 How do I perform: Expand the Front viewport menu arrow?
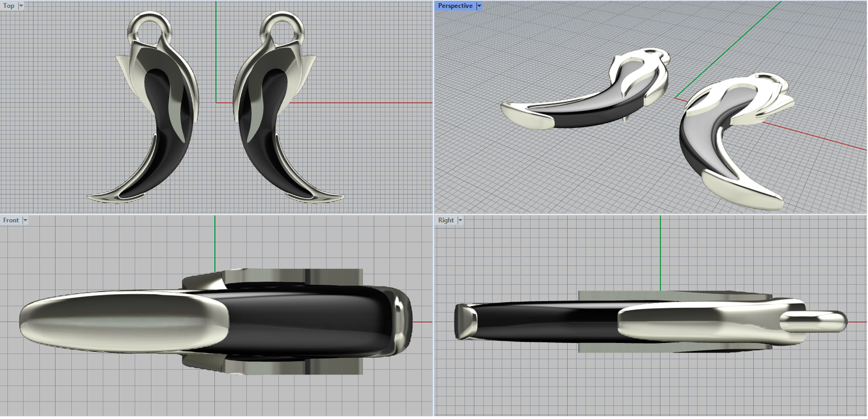[x=25, y=220]
